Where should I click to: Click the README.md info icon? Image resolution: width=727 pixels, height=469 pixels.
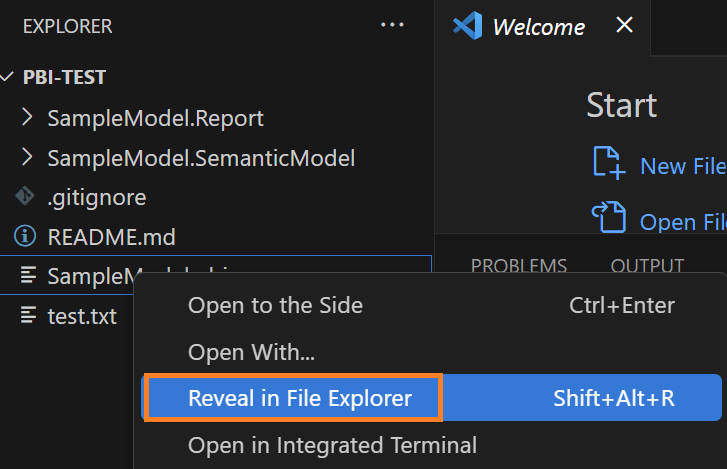[x=25, y=237]
